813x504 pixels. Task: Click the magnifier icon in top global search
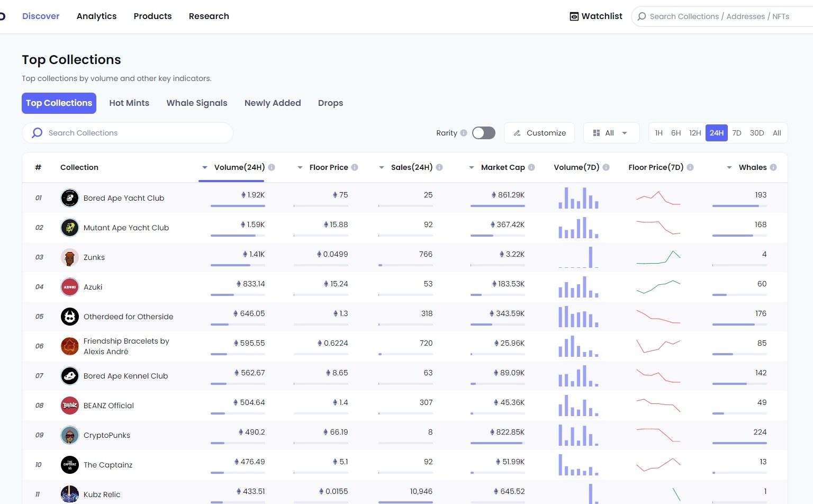[x=642, y=16]
